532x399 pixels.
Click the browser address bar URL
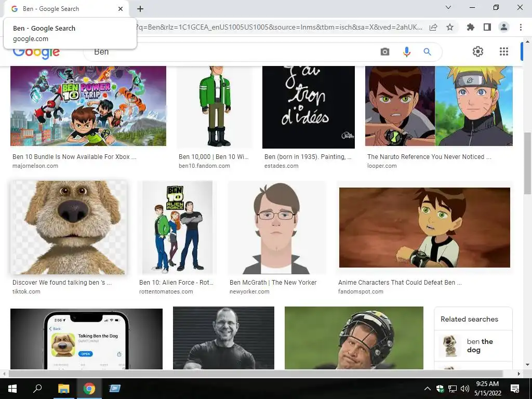(280, 27)
